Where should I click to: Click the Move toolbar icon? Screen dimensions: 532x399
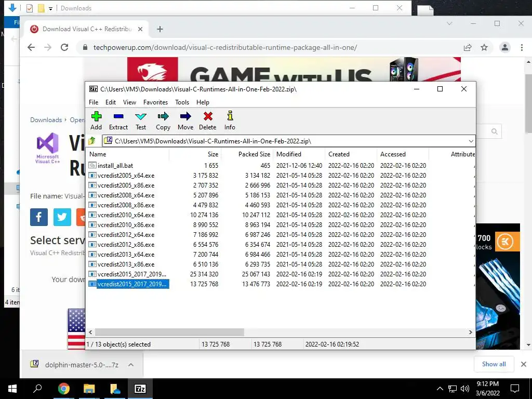coord(185,121)
